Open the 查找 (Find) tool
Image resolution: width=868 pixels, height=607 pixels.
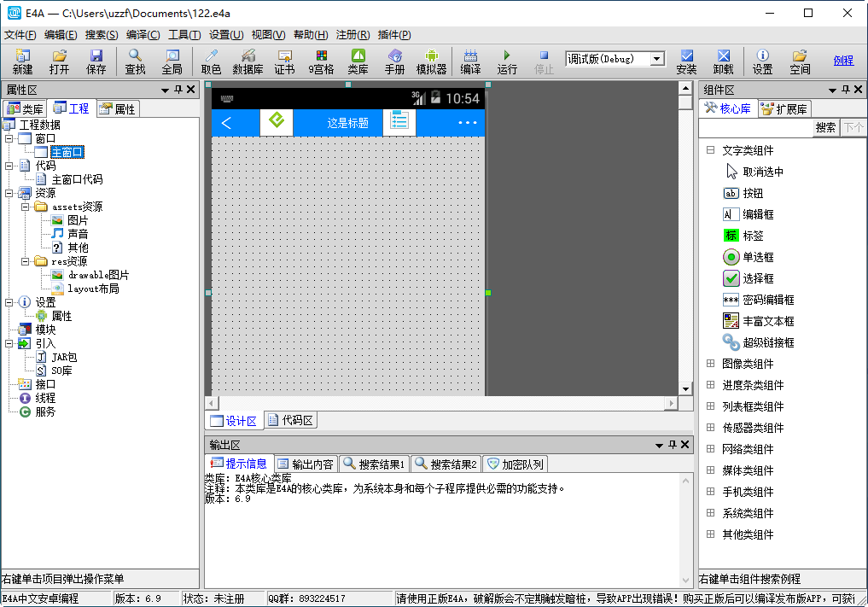(135, 61)
